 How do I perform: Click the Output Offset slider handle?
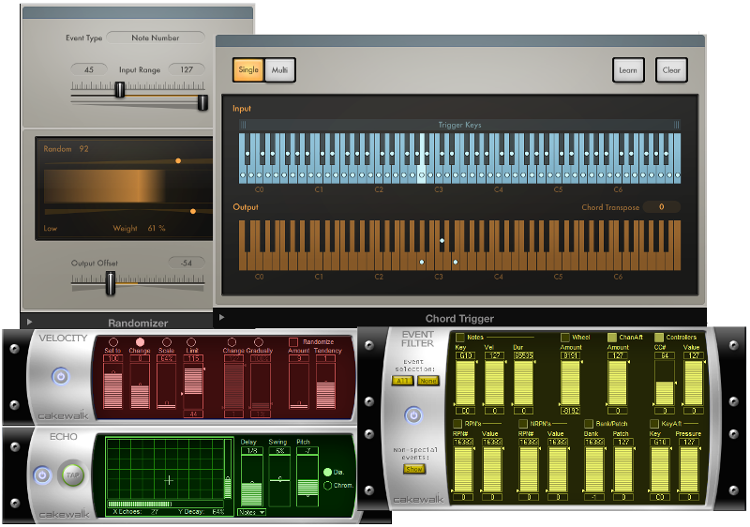[x=110, y=283]
